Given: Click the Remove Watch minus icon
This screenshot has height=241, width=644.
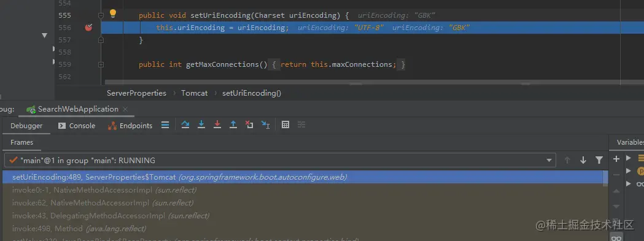Looking at the screenshot, I should click(616, 175).
